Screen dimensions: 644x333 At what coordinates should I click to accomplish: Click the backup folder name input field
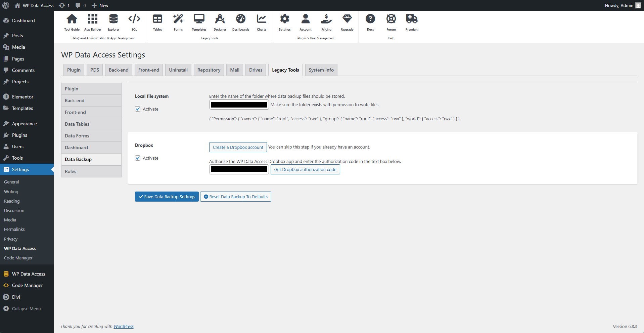[239, 105]
